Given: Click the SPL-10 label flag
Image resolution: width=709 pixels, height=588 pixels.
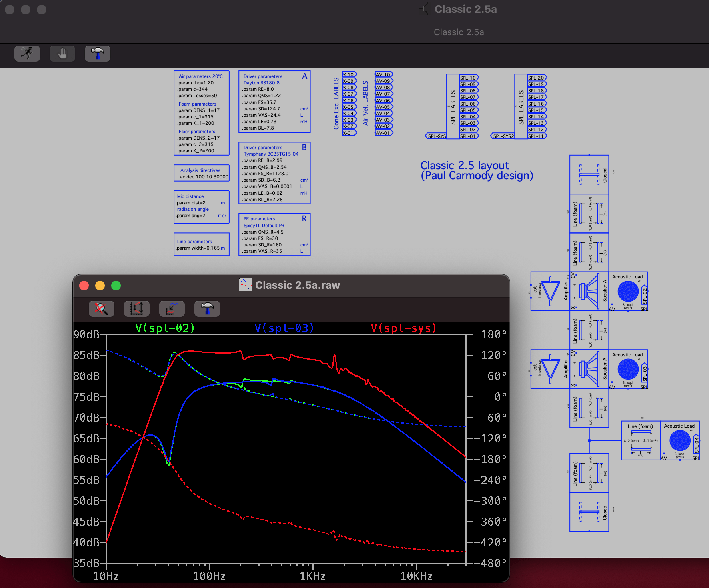Looking at the screenshot, I should click(469, 78).
